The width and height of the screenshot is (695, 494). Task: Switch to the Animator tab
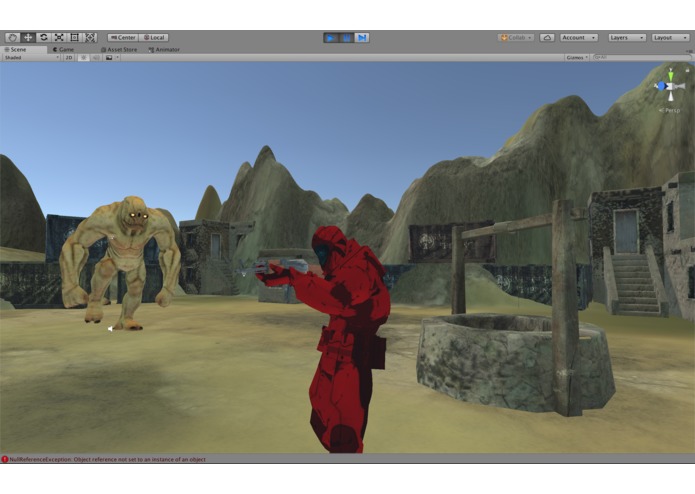(164, 50)
